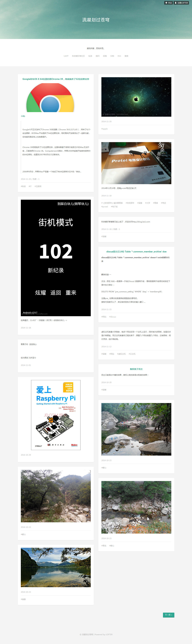Open the 2014-11-18 / 热度：1 date link
This screenshot has width=192, height=644.
click(x=111, y=229)
